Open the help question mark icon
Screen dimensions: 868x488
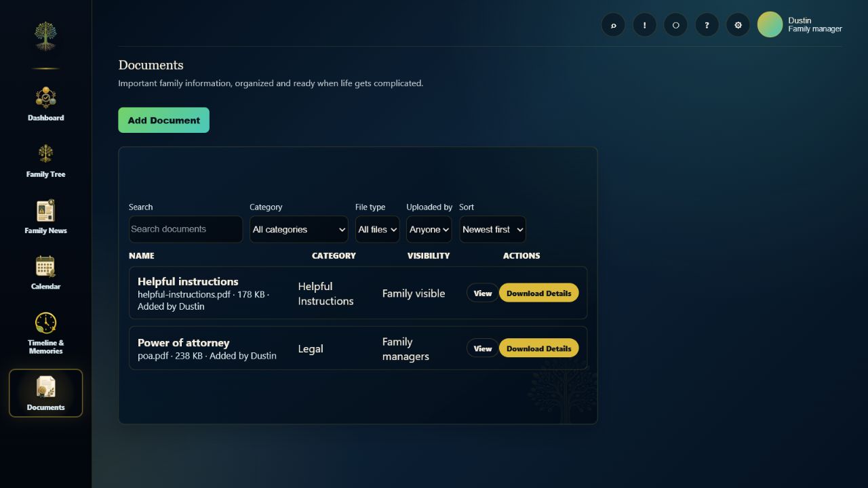point(707,25)
